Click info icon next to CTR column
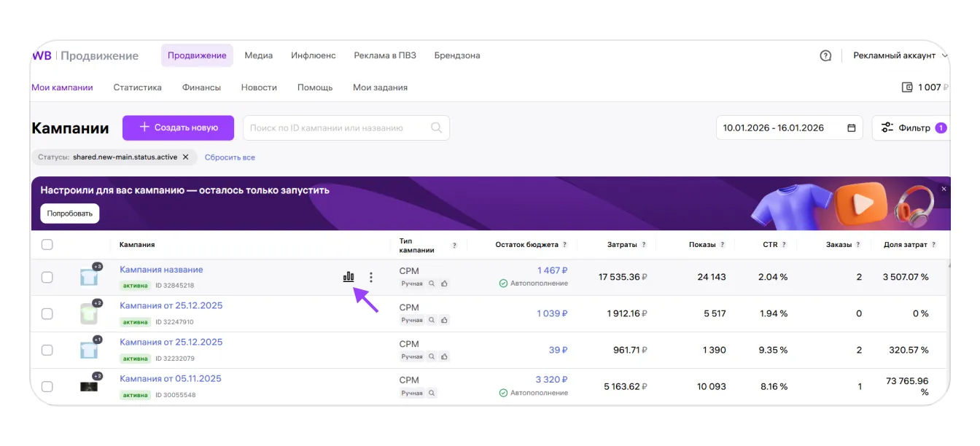The height and width of the screenshot is (446, 980). click(x=783, y=245)
